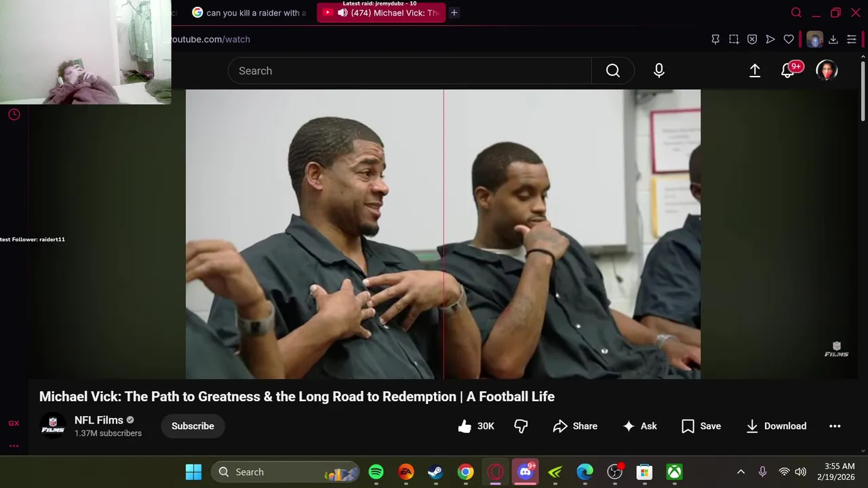868x488 pixels.
Task: Open NVIDIA app from taskbar
Action: point(555,472)
